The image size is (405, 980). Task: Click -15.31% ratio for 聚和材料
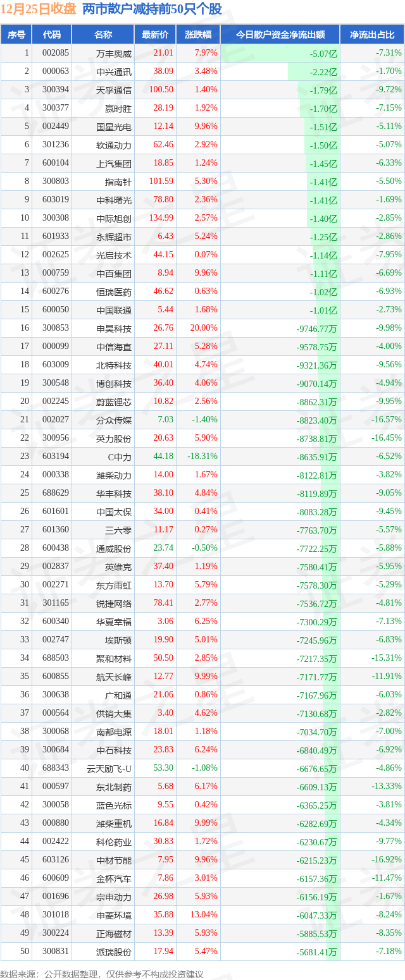(x=387, y=658)
